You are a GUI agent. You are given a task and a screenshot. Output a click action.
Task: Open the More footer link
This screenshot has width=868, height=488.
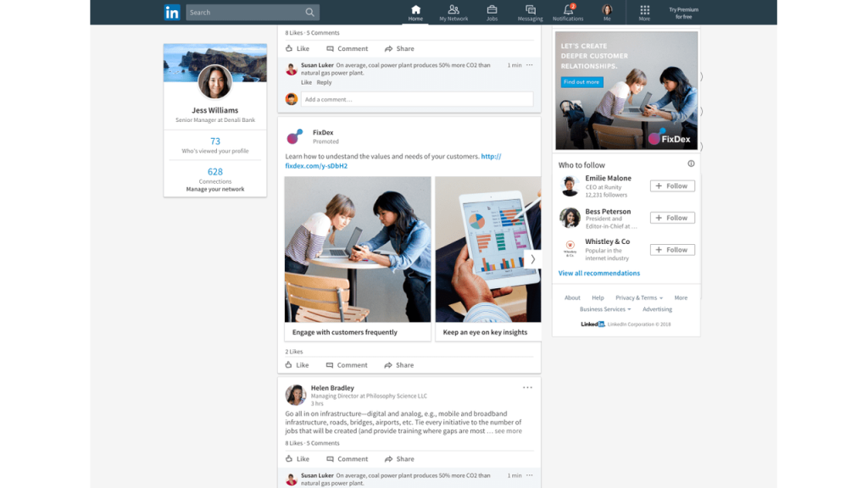click(x=681, y=297)
